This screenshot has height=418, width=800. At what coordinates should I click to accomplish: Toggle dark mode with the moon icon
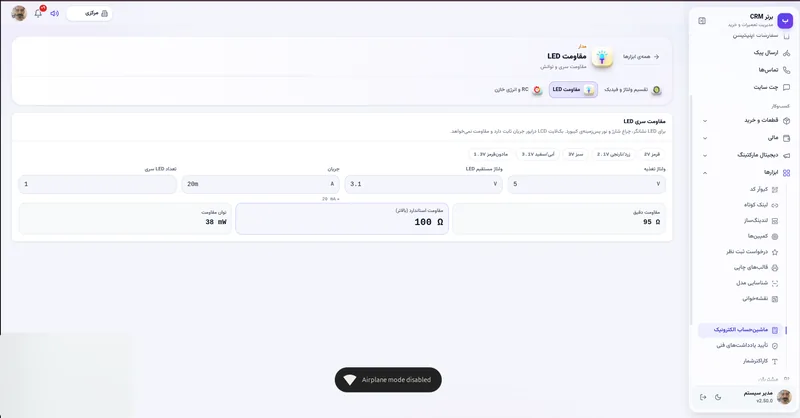pyautogui.click(x=718, y=397)
